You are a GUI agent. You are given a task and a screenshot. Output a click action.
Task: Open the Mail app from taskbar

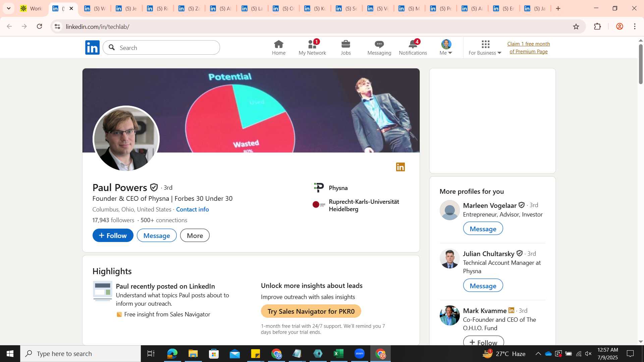click(235, 354)
